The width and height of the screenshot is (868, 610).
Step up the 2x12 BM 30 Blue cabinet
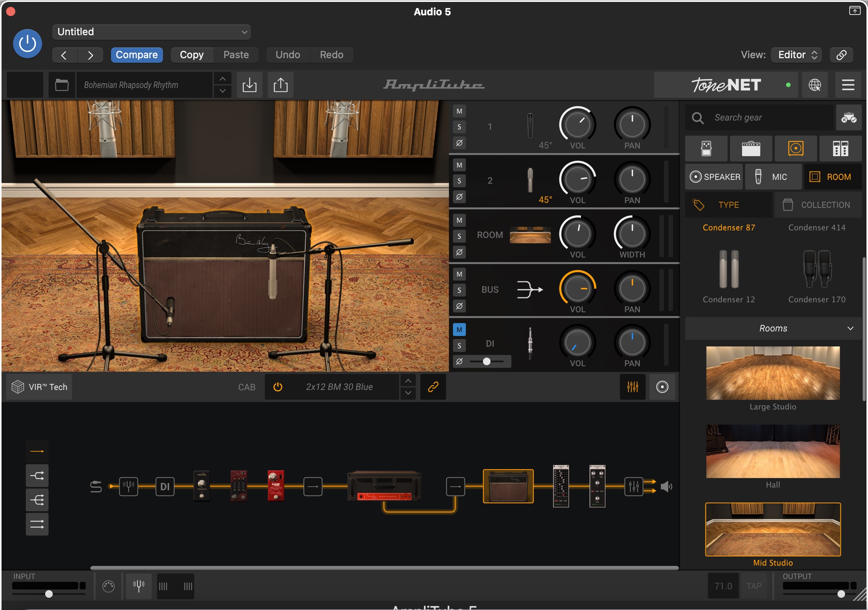click(408, 381)
